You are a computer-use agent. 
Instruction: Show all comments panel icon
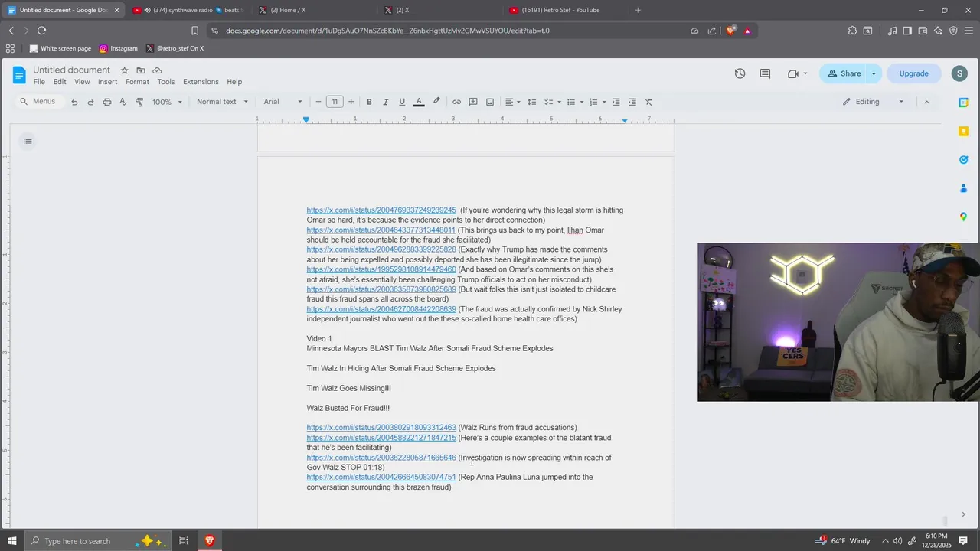(765, 73)
